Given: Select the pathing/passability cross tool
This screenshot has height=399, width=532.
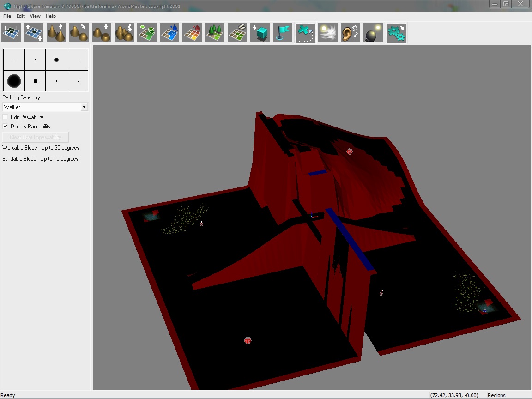Looking at the screenshot, I should click(305, 33).
